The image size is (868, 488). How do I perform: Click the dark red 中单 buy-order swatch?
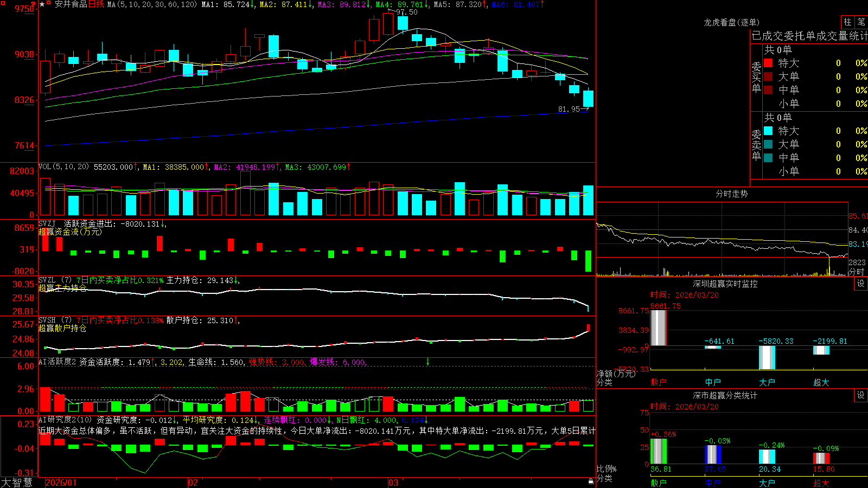point(768,90)
